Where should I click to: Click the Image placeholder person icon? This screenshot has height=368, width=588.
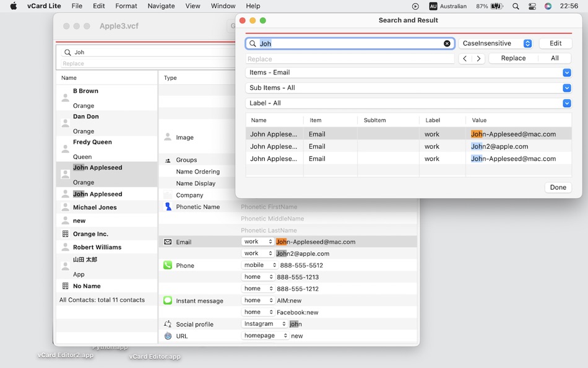pos(168,137)
